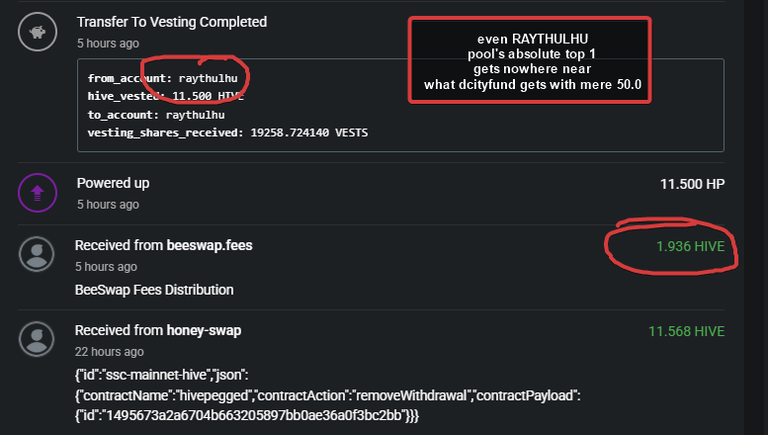Viewport: 768px width, 435px height.
Task: Click the to_account raythulhu value
Action: (195, 115)
